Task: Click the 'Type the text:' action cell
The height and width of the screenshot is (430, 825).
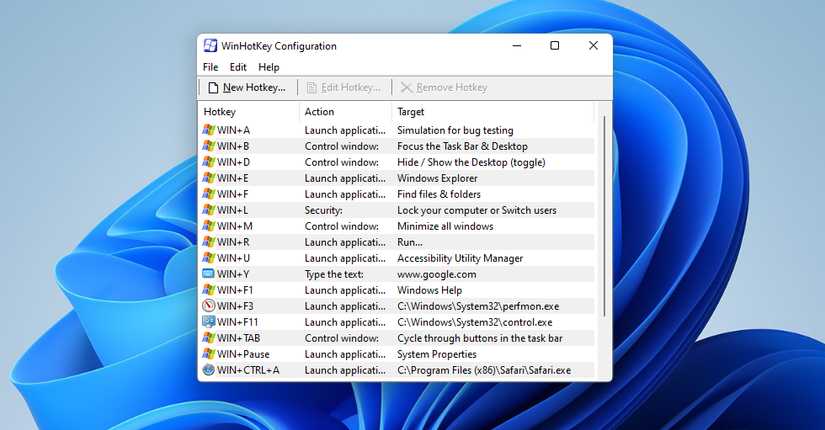Action: coord(334,274)
